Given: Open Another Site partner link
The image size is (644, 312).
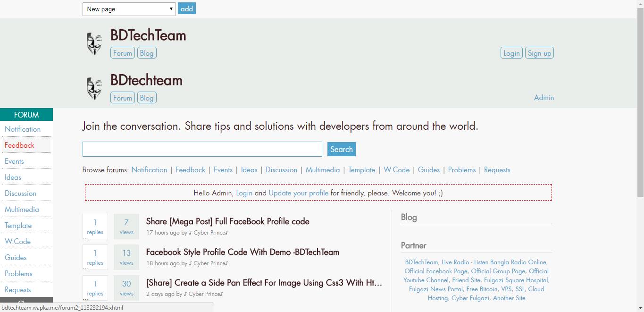Looking at the screenshot, I should pyautogui.click(x=509, y=298).
